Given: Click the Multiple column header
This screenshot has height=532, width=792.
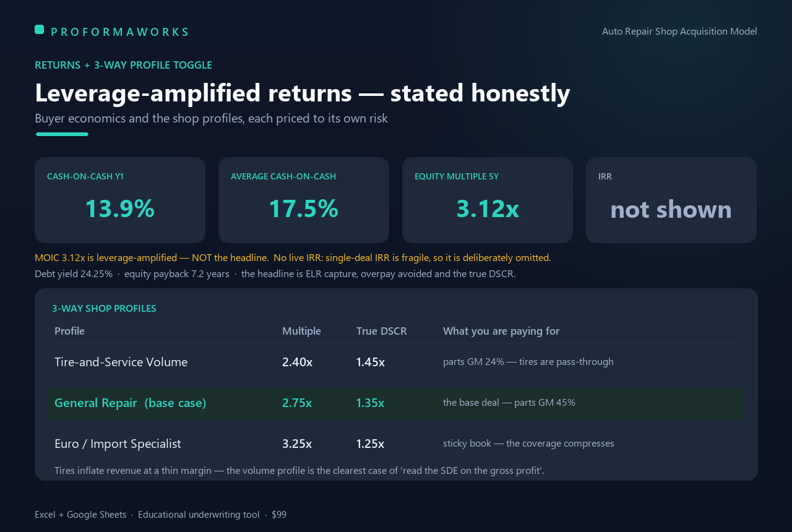Looking at the screenshot, I should (x=301, y=331).
